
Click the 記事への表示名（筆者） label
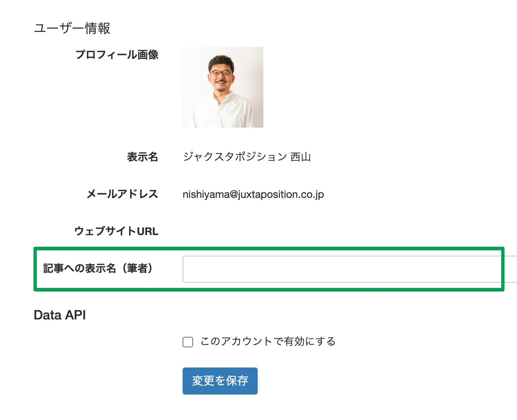click(x=98, y=269)
